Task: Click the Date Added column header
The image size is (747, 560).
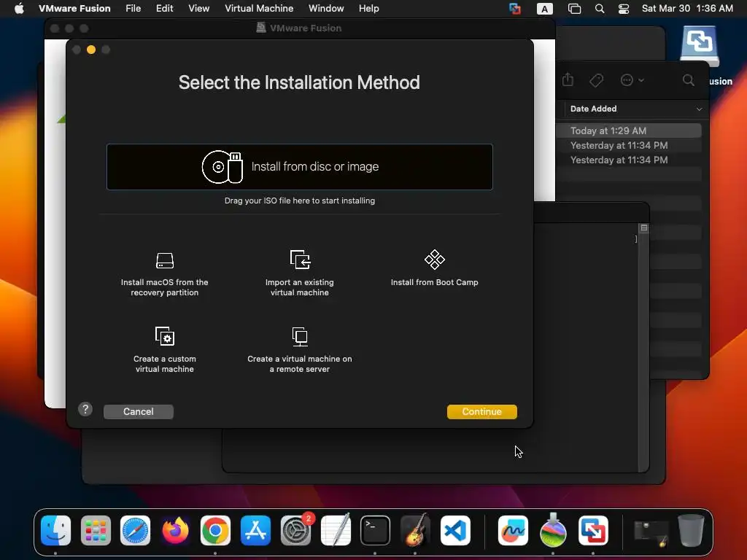Action: click(x=594, y=109)
